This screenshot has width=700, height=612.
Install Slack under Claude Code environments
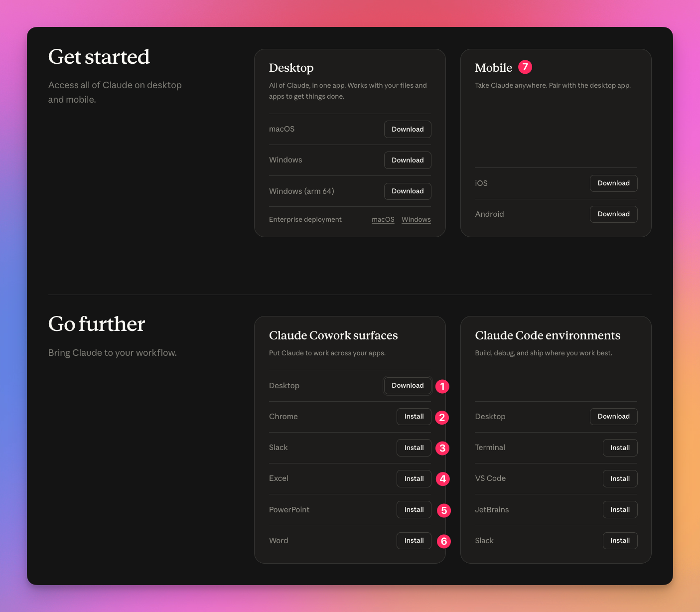pyautogui.click(x=620, y=540)
